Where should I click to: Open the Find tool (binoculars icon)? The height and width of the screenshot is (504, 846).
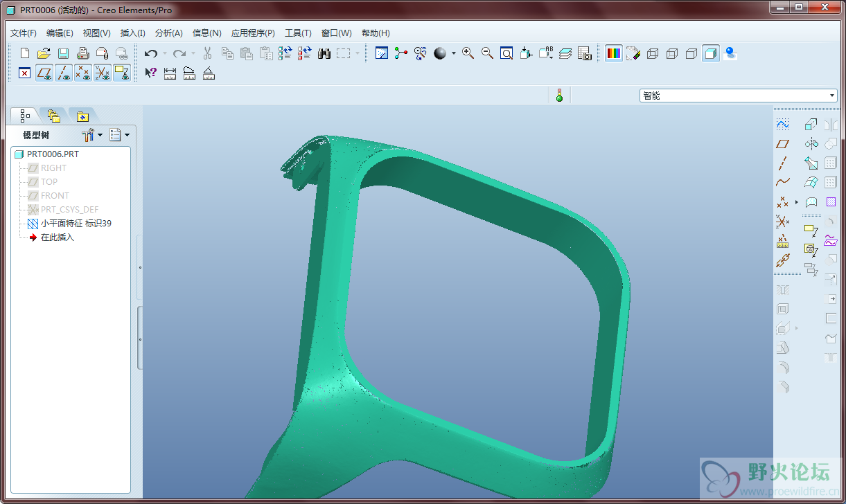(324, 53)
